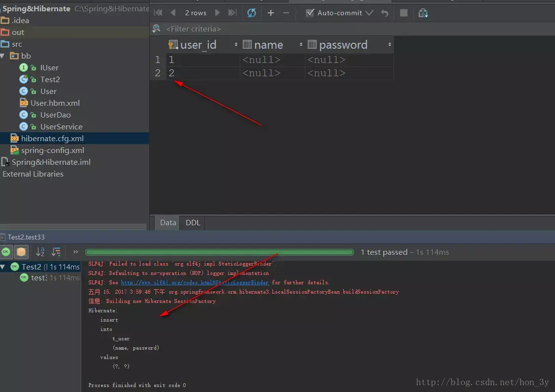Select row number 1 in table gutter
555x392 pixels.
click(158, 60)
